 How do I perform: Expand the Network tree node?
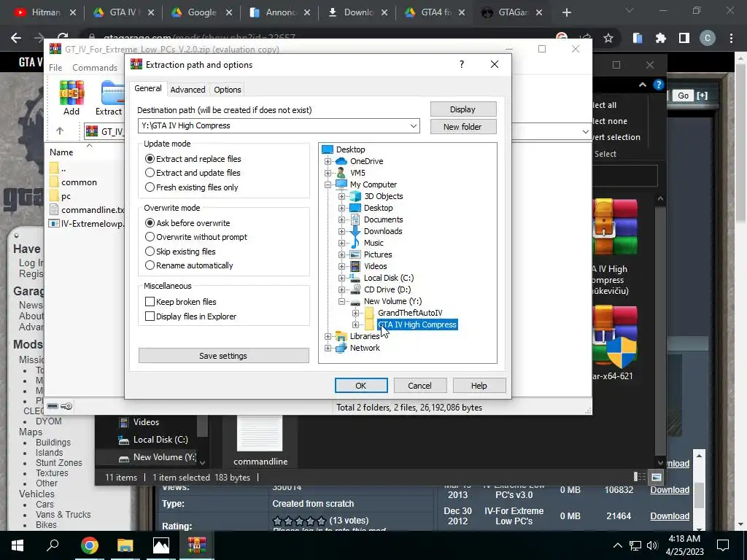328,348
